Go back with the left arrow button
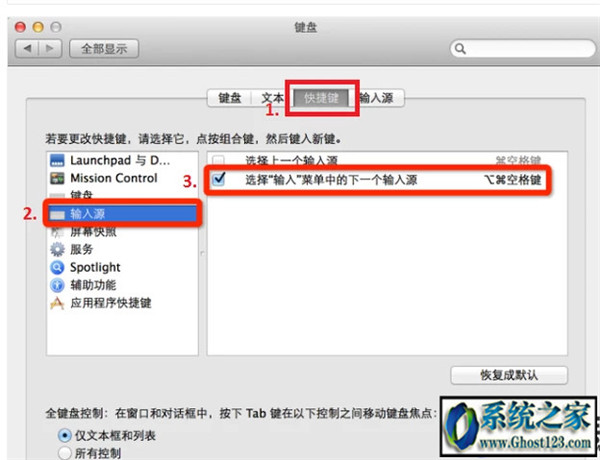This screenshot has width=600, height=460. (x=27, y=49)
